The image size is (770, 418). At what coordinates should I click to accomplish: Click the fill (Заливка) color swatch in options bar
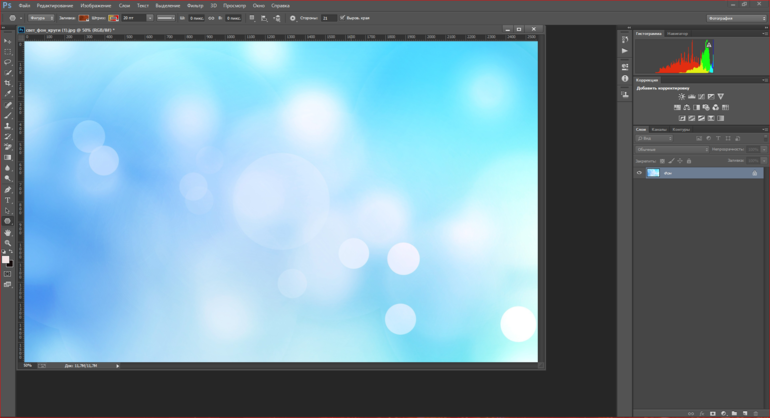click(x=84, y=18)
